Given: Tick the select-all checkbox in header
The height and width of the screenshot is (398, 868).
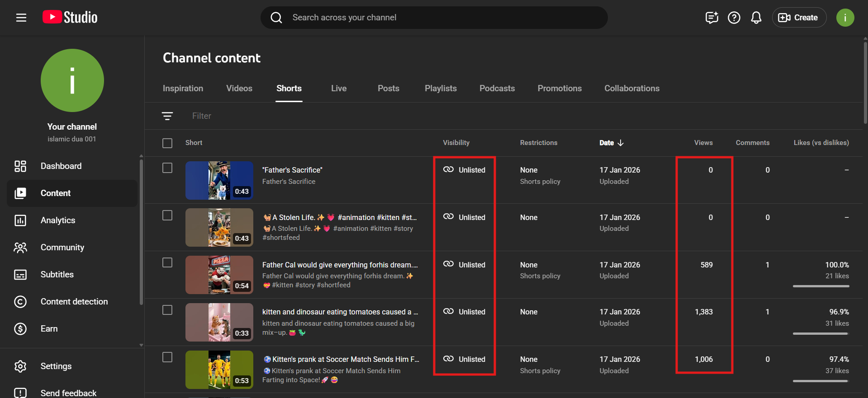Looking at the screenshot, I should 167,143.
